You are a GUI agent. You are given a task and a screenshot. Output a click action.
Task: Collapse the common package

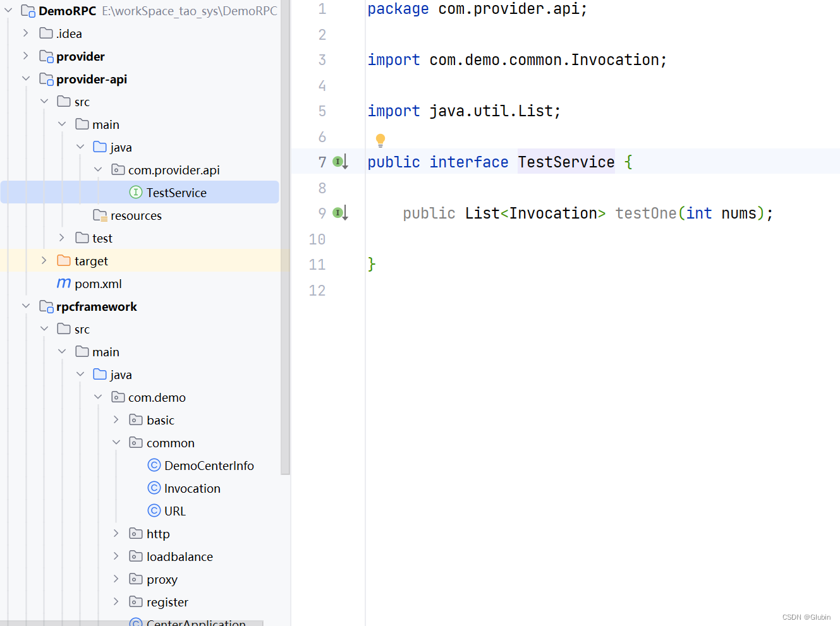pos(116,442)
